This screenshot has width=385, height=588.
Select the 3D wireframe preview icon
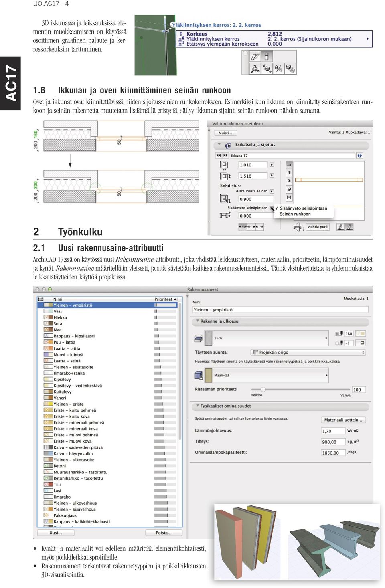[x=289, y=181]
